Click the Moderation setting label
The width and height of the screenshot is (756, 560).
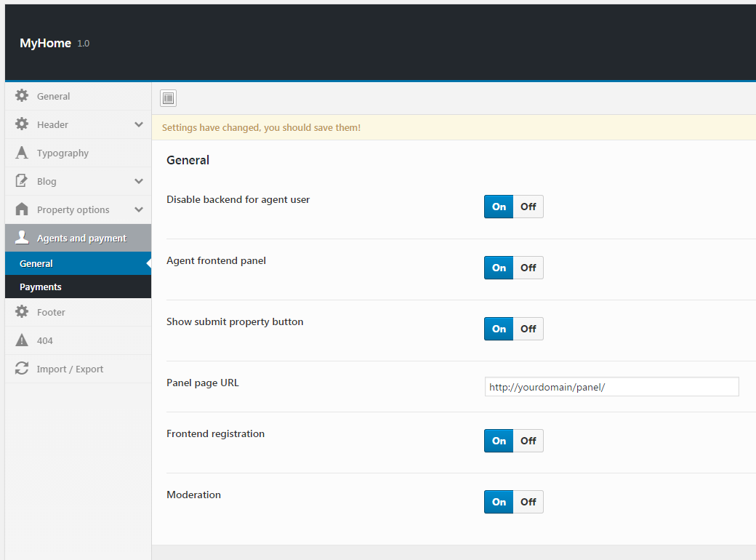click(193, 495)
